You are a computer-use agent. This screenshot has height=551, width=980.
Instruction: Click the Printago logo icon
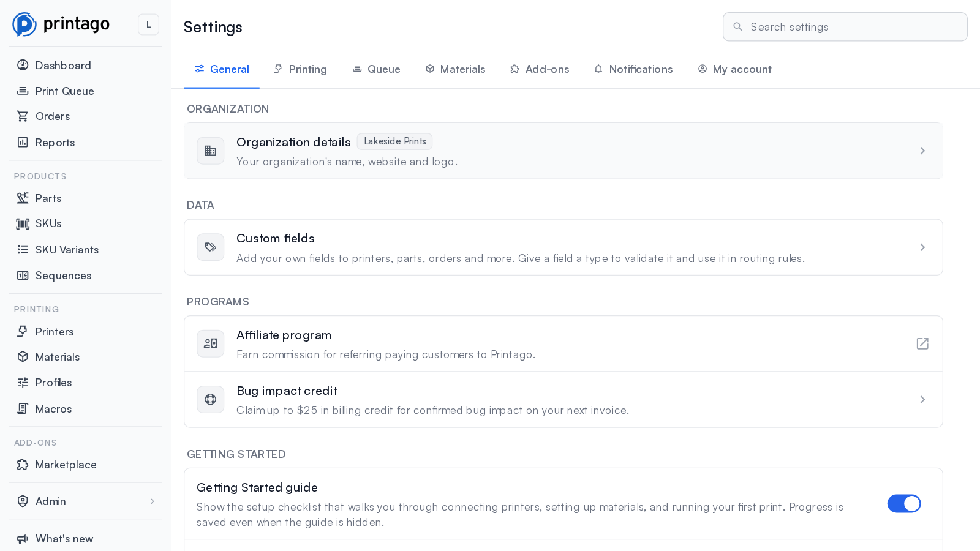click(x=24, y=24)
